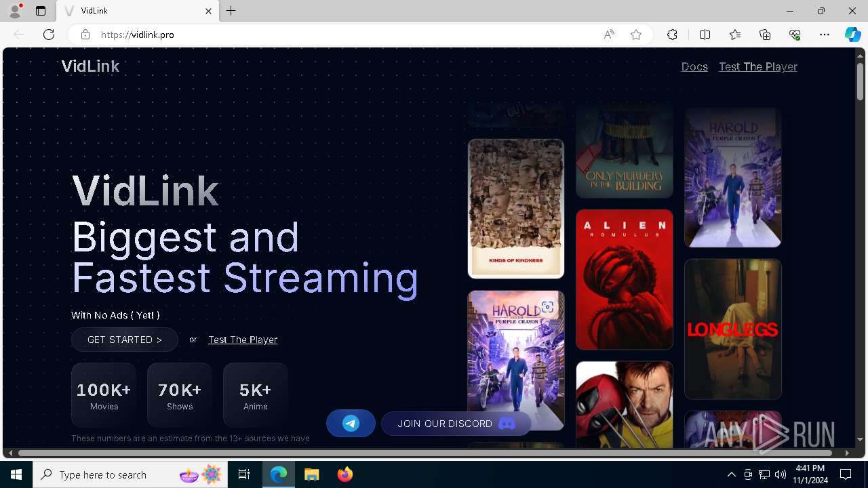Open Browser essentials heart icon
Image resolution: width=868 pixels, height=488 pixels.
795,35
